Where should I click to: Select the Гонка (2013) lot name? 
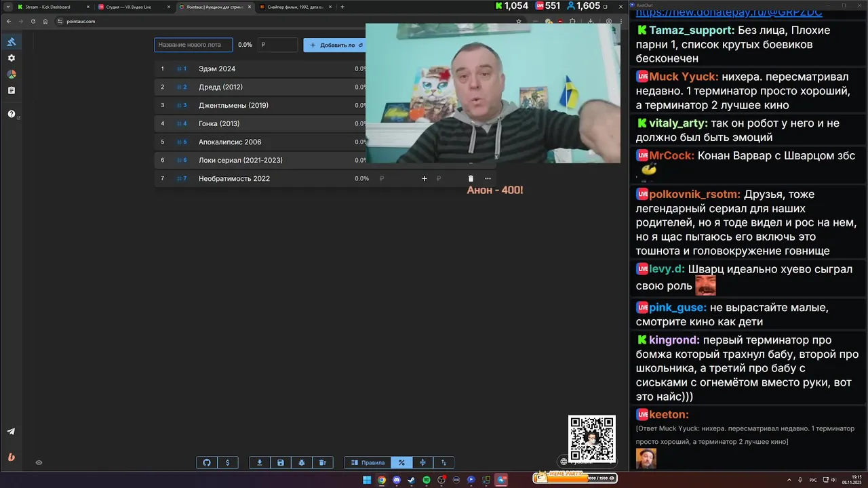(219, 124)
